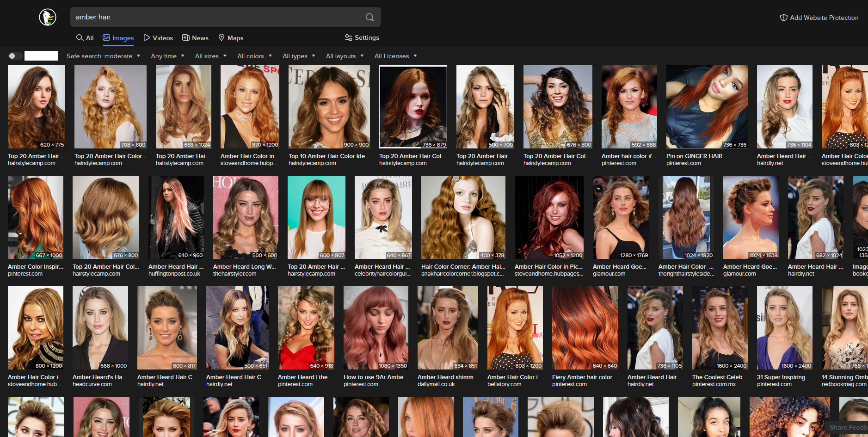
Task: Click the DuckDuckGo logo icon
Action: click(47, 17)
